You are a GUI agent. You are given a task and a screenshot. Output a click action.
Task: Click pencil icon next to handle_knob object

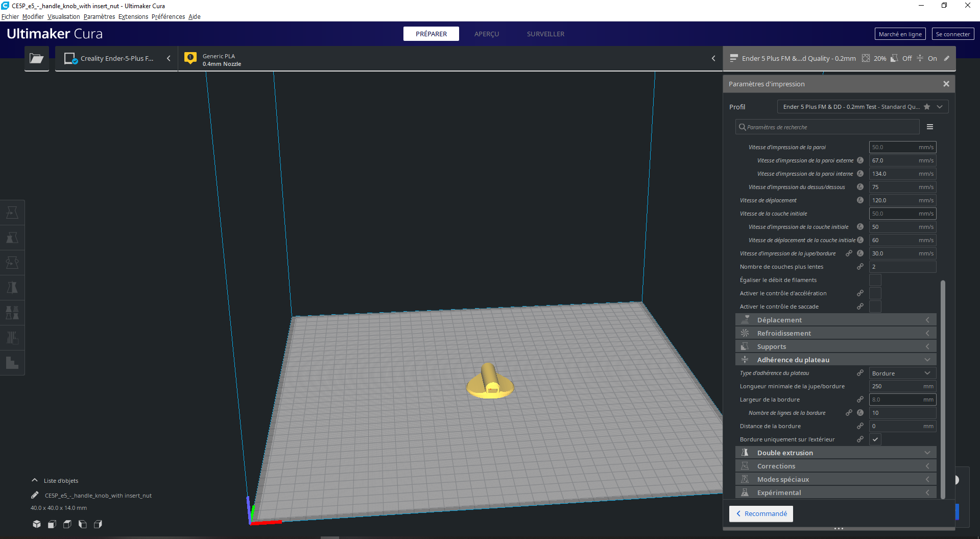pyautogui.click(x=35, y=495)
